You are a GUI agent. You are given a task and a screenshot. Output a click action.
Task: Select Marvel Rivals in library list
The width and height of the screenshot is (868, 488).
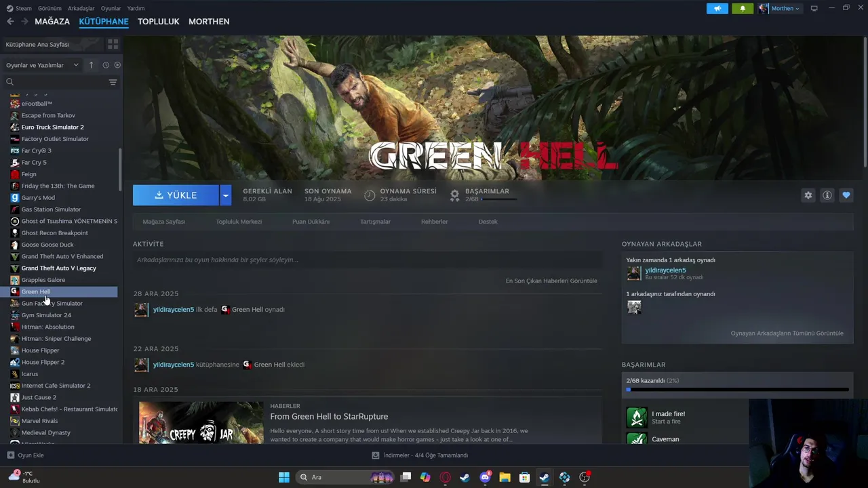39,421
